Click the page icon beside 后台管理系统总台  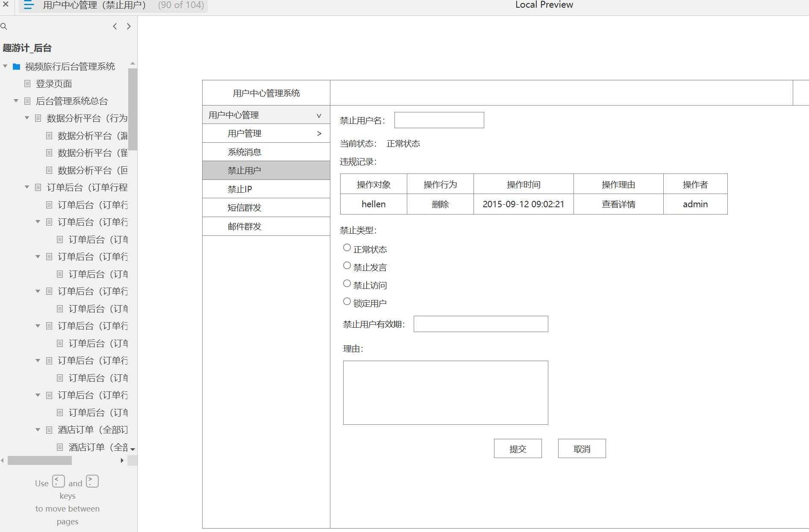point(26,101)
